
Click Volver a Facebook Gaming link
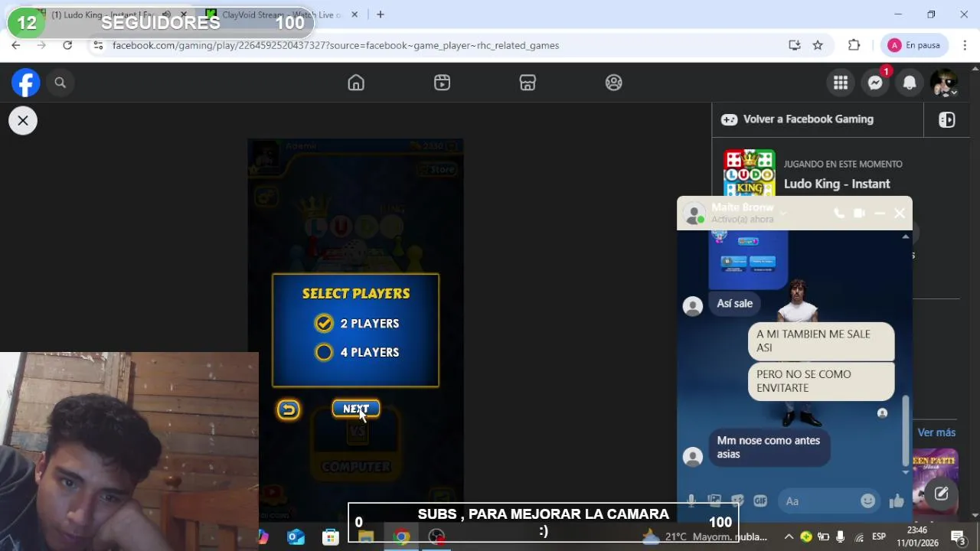point(808,119)
